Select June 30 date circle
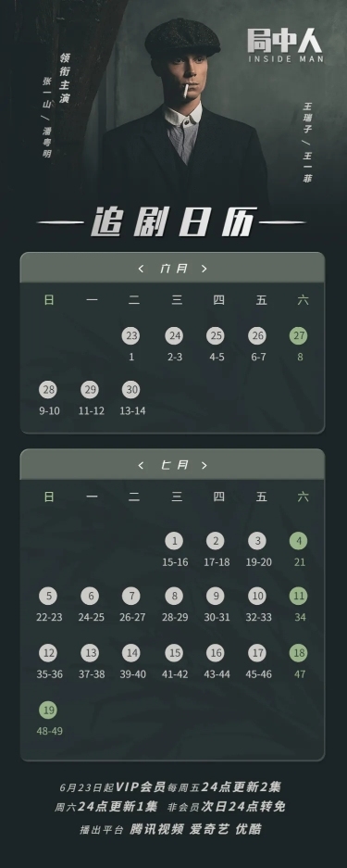The width and height of the screenshot is (347, 868). [131, 390]
